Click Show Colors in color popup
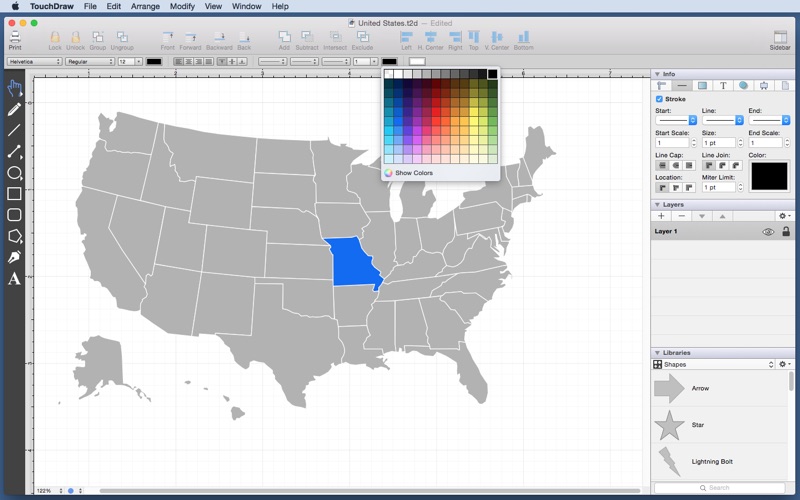Viewport: 800px width, 500px height. click(x=414, y=173)
